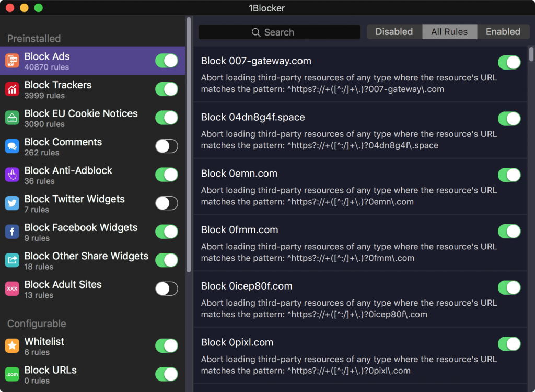Viewport: 535px width, 392px height.
Task: Click the Block Facebook Widgets icon
Action: pyautogui.click(x=11, y=232)
